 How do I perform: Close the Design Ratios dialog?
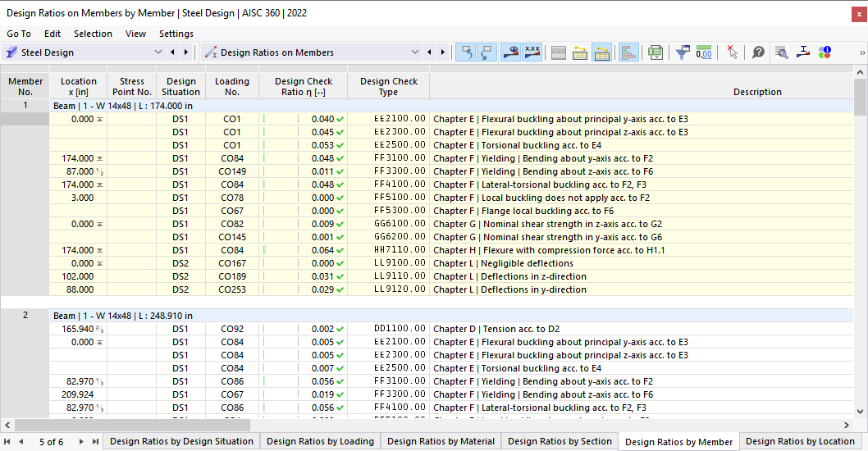[x=859, y=14]
